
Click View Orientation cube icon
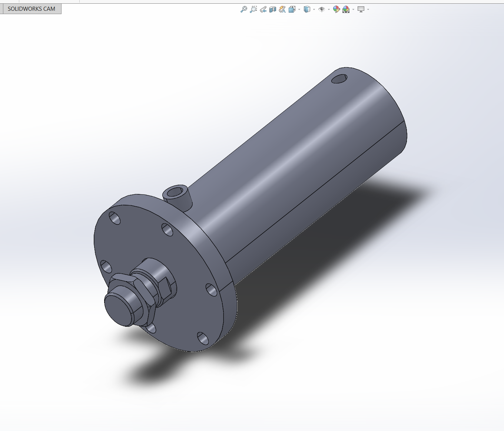(292, 9)
